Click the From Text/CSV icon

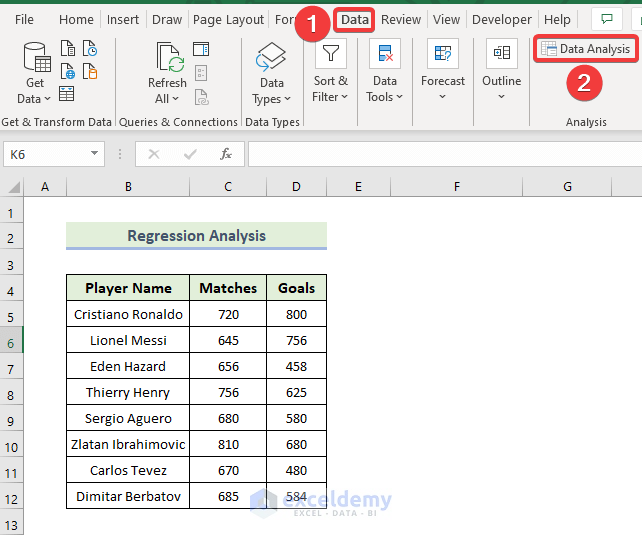68,48
